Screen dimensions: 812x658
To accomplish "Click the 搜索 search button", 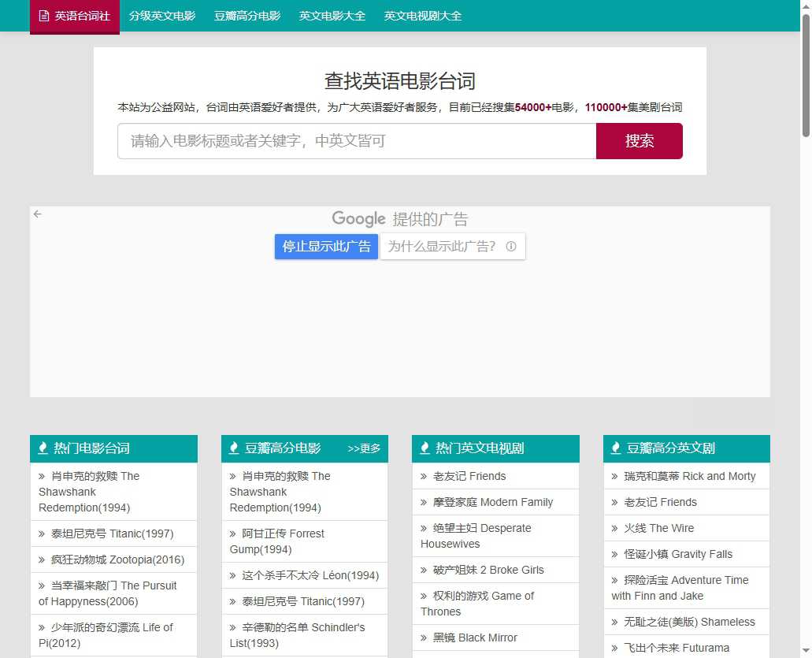I will click(639, 141).
